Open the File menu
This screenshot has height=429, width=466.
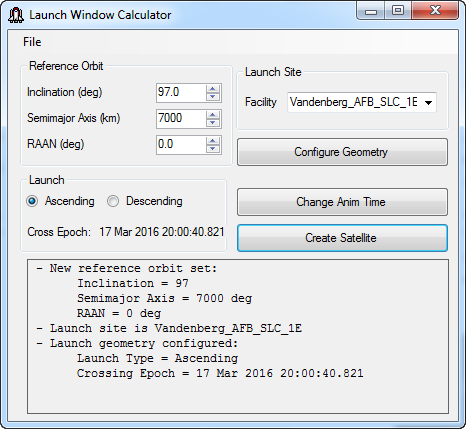click(32, 42)
